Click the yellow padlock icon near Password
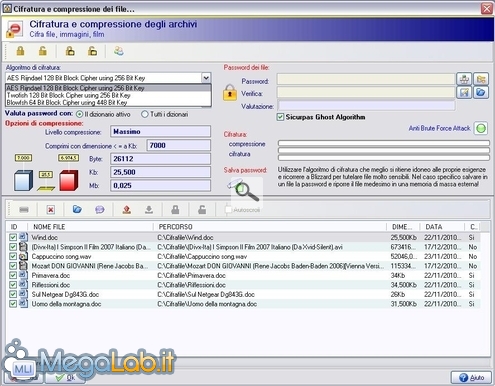Viewport: 495px width, 386px height. (230, 93)
